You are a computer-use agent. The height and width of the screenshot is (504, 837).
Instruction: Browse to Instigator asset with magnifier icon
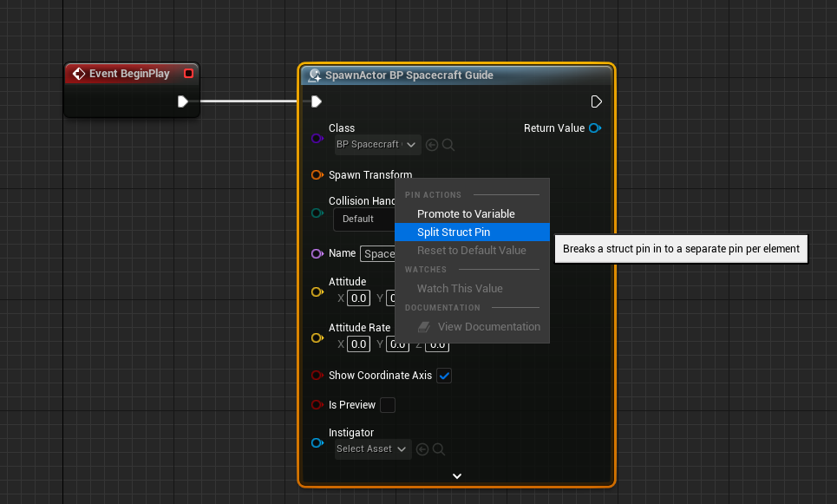[439, 449]
